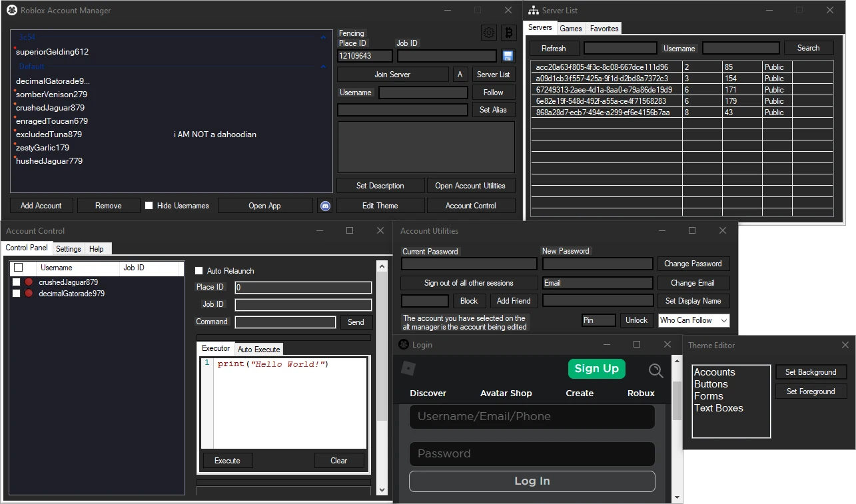
Task: Open the Auto Execute tab
Action: (258, 349)
